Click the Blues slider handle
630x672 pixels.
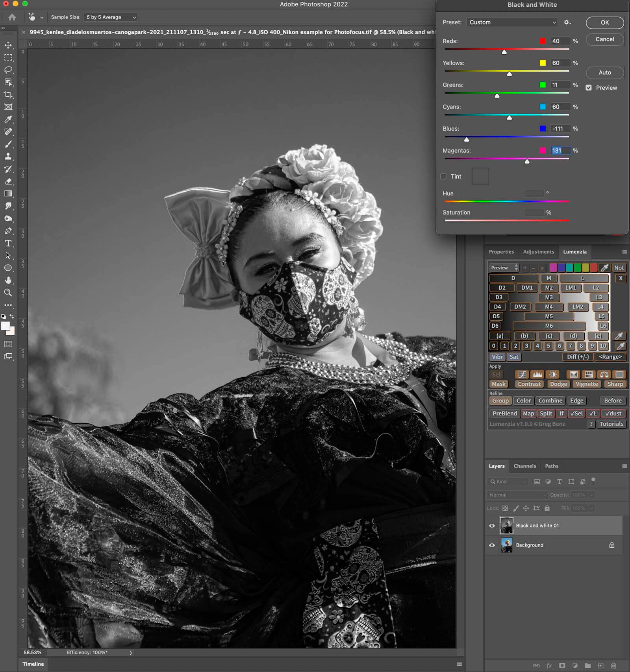467,139
